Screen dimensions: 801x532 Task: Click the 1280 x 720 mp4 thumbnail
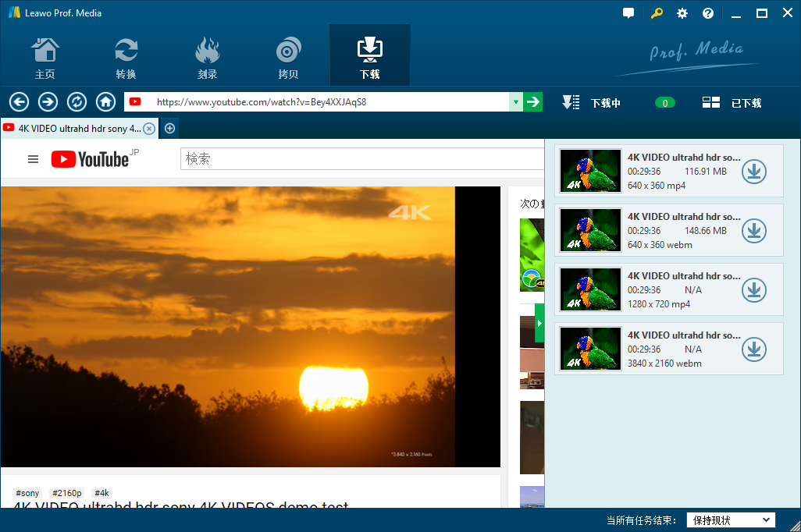(590, 289)
